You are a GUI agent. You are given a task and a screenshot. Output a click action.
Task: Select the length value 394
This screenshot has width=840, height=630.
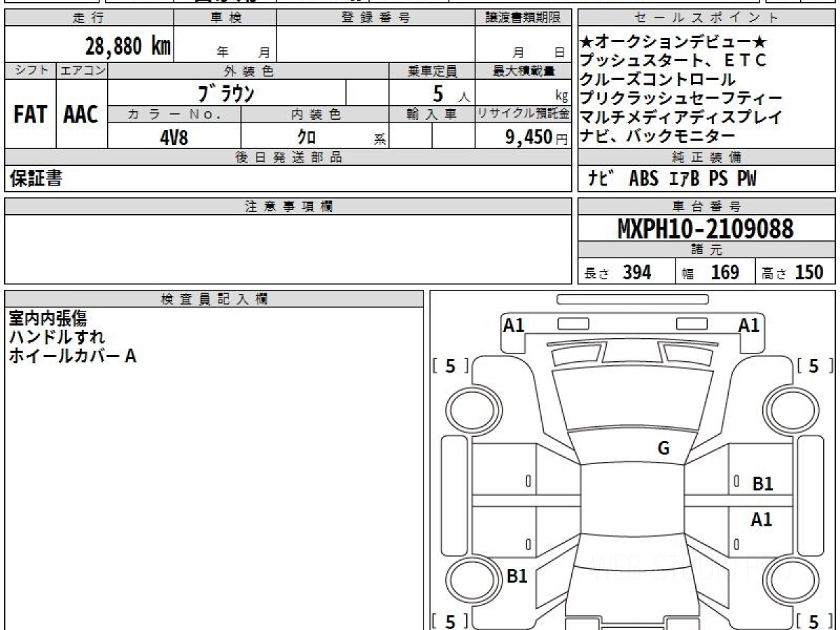point(637,272)
